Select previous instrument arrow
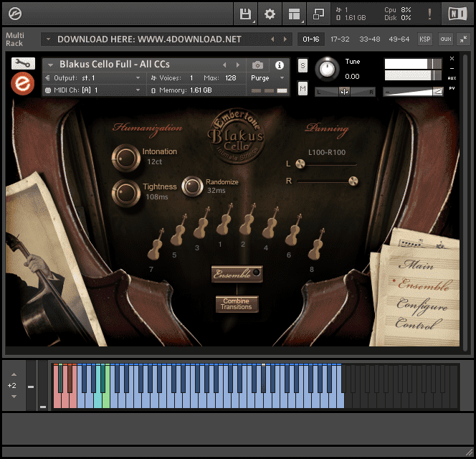Screen dimensions: 476x459 [x=224, y=65]
